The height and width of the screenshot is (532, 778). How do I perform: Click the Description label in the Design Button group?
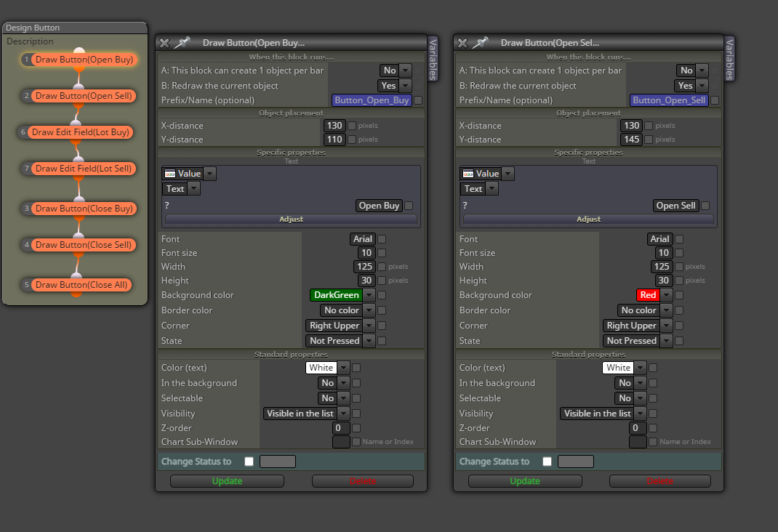(x=30, y=41)
